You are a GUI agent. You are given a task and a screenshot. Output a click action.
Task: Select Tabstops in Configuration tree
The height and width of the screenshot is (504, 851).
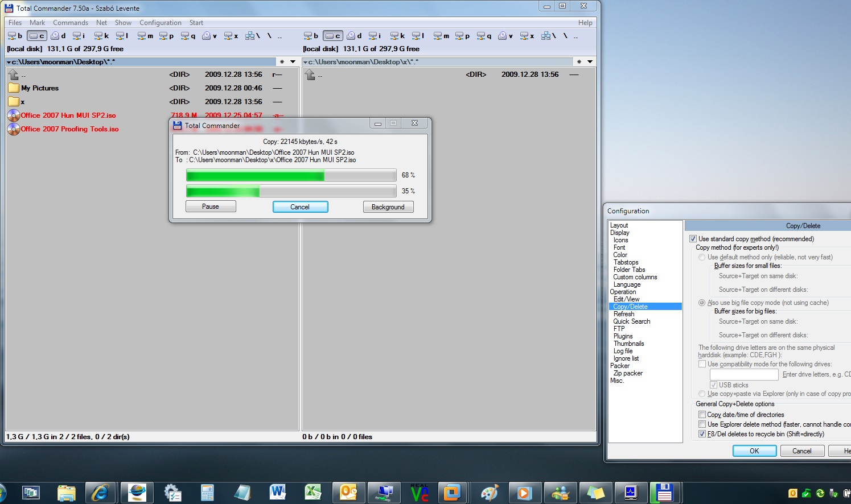(626, 262)
